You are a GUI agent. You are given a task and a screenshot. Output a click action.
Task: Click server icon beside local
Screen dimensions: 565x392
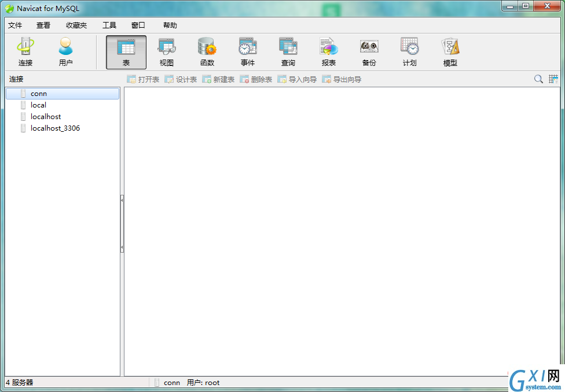click(x=23, y=105)
